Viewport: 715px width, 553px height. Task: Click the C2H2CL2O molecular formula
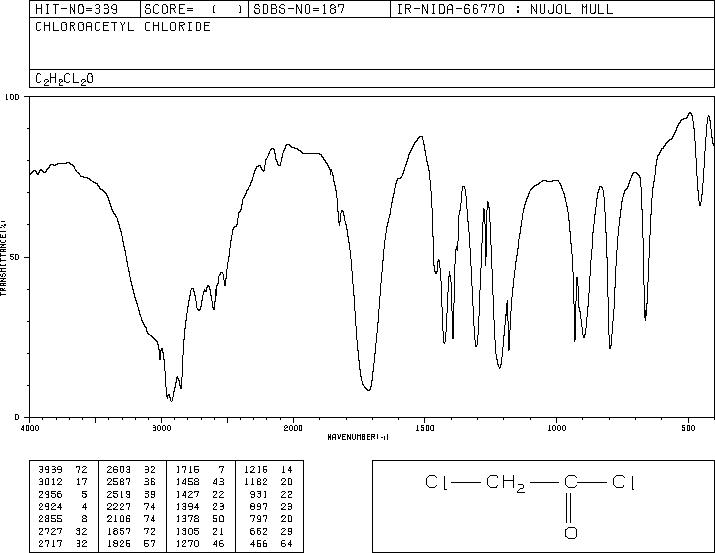point(64,79)
